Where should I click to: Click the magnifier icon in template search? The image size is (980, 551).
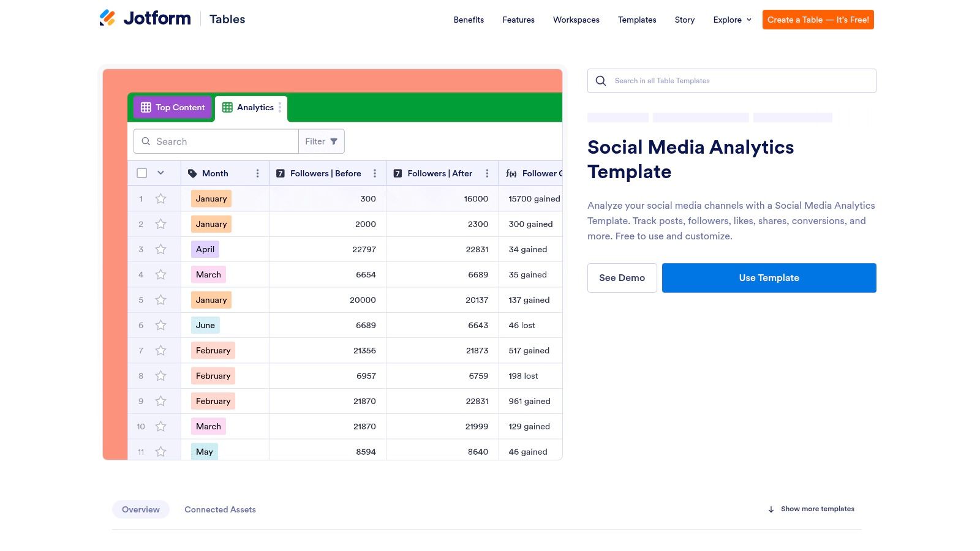point(601,81)
